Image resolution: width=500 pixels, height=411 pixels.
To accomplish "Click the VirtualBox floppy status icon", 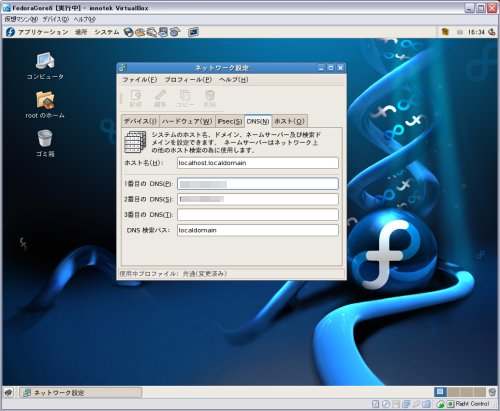I will point(396,404).
